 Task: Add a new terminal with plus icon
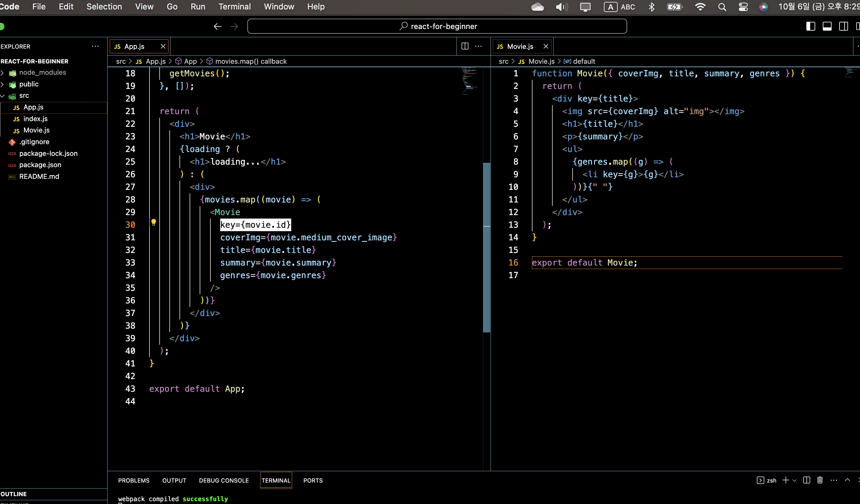click(786, 480)
